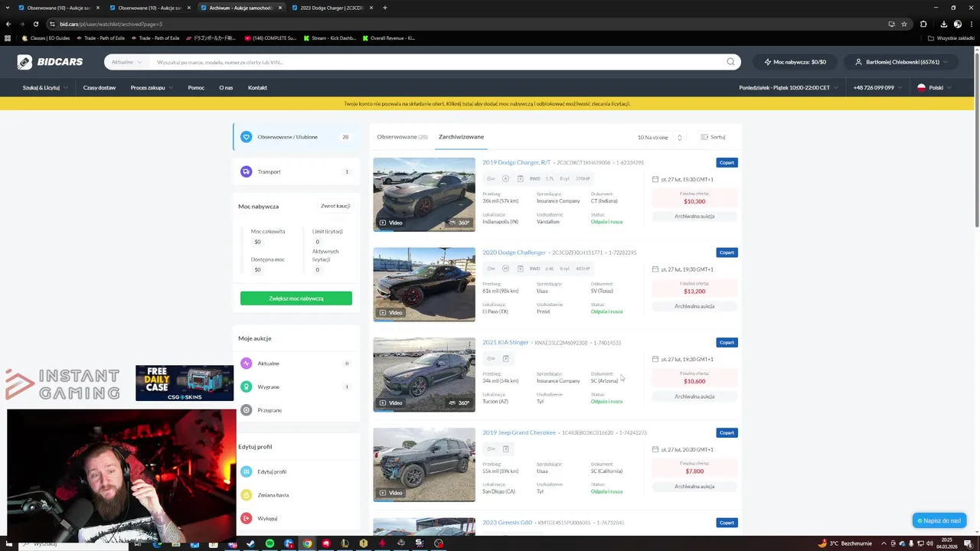
Task: Open the Bartłomiej Chlebowski account menu
Action: 902,62
